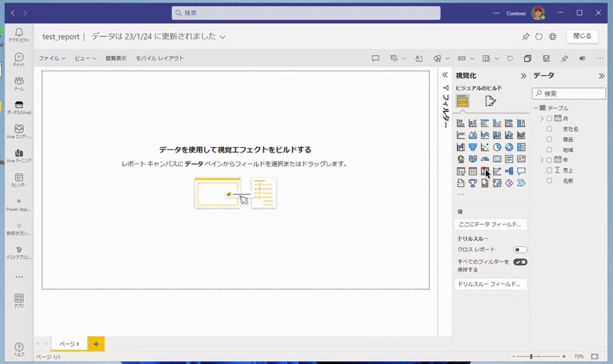Insert a pie chart visual
The width and height of the screenshot is (613, 364).
[x=497, y=147]
